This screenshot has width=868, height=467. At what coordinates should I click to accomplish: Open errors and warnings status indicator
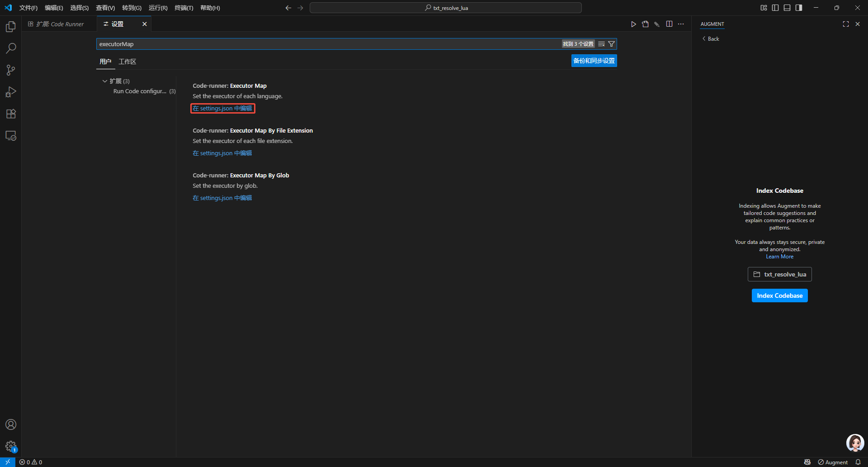tap(31, 462)
